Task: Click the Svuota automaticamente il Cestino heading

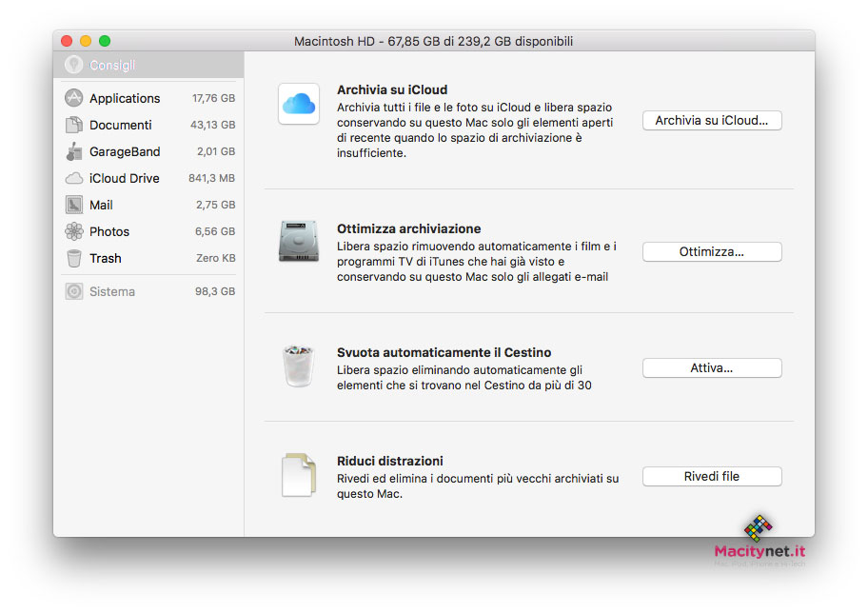Action: (x=444, y=352)
